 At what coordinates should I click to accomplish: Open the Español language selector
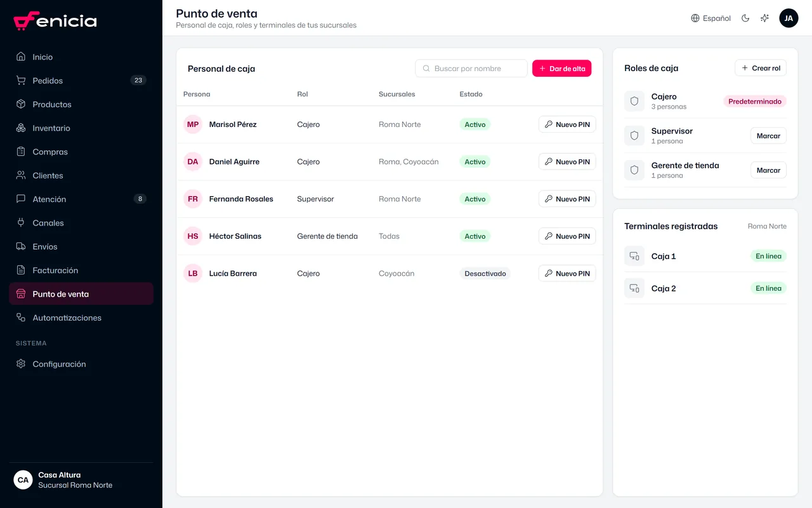tap(711, 18)
